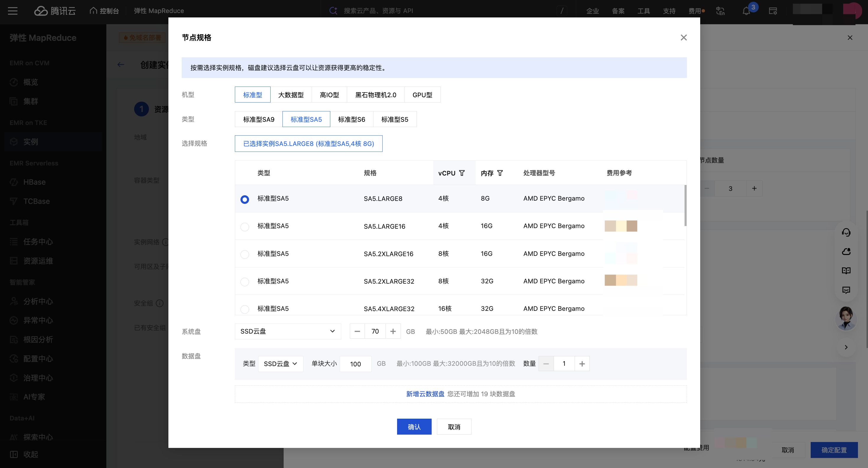Click the AI assistant avatar
The image size is (868, 468).
coord(846,318)
